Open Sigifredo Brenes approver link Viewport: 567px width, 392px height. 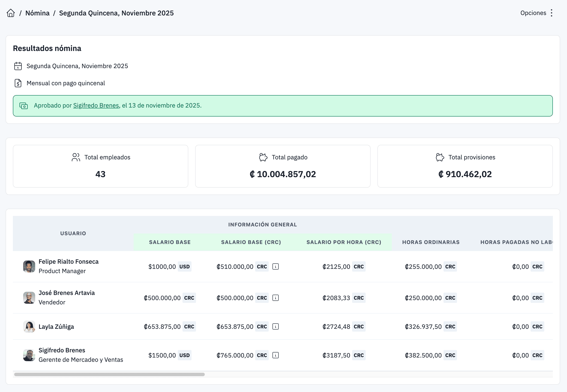(x=96, y=105)
